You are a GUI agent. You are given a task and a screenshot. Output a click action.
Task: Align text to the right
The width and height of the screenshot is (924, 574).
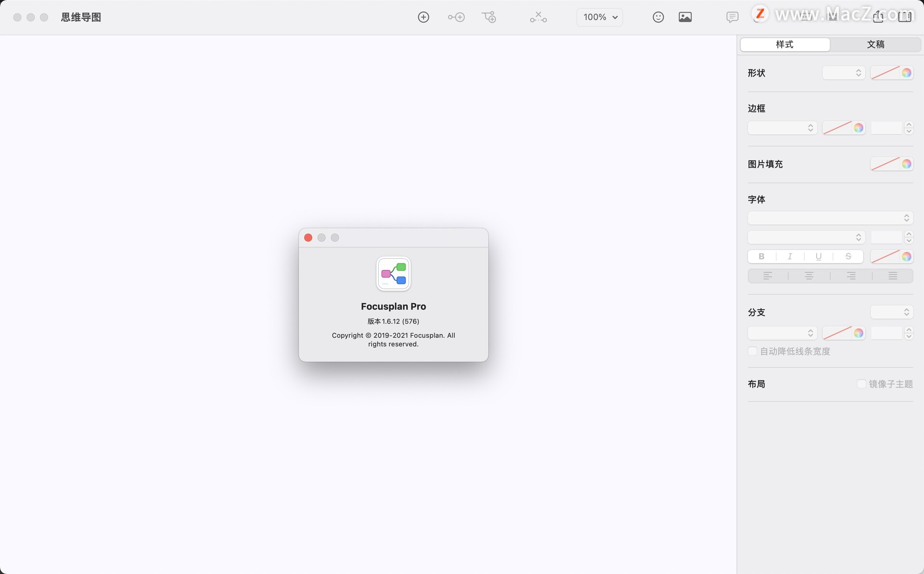pos(851,276)
